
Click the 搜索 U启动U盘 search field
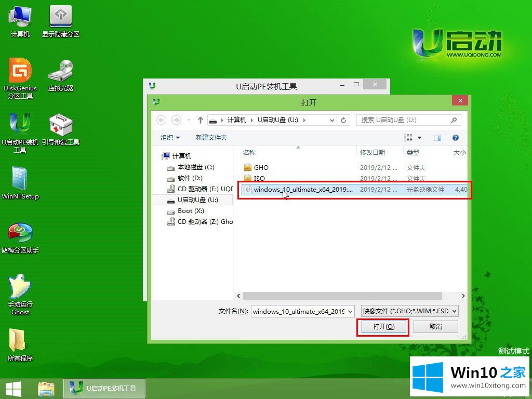click(x=404, y=120)
